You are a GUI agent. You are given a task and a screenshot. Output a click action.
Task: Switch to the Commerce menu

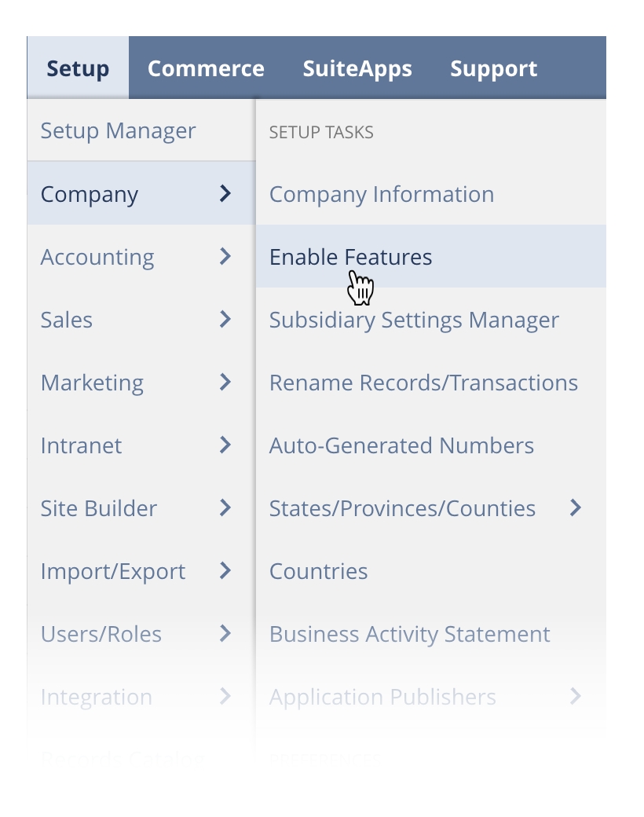coord(206,68)
